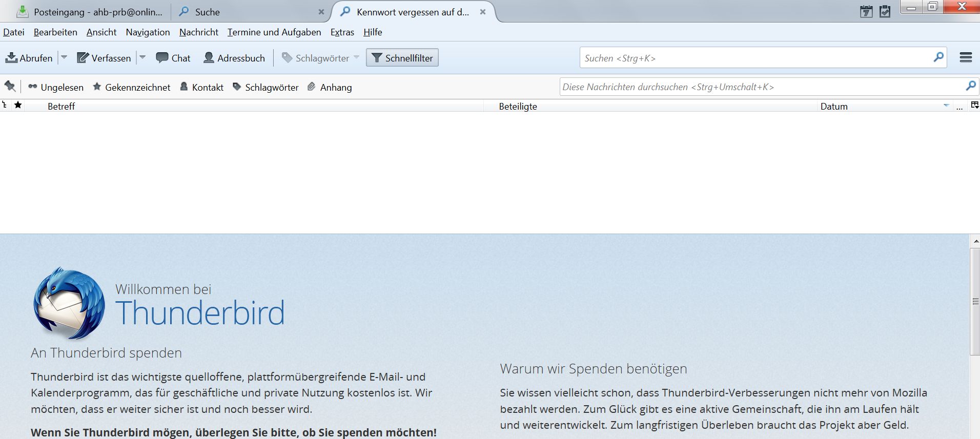Image resolution: width=980 pixels, height=439 pixels.
Task: Open the Bearbeiten menu
Action: pos(55,32)
